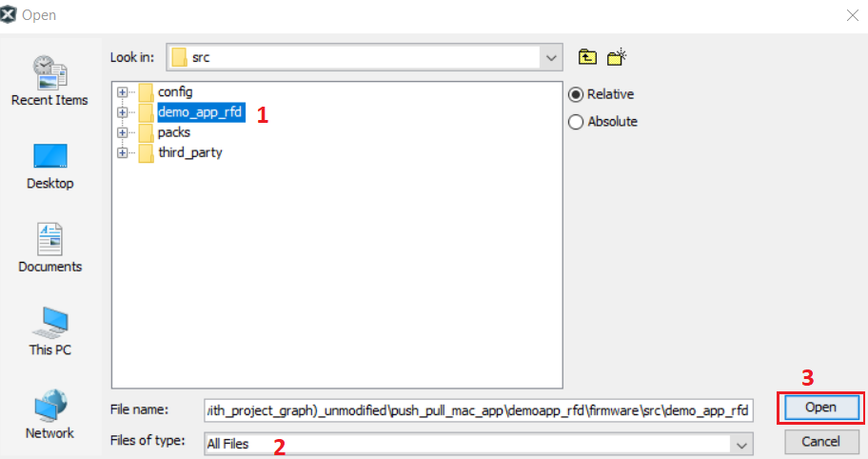Select the packs folder name
The image size is (868, 459).
click(x=174, y=133)
